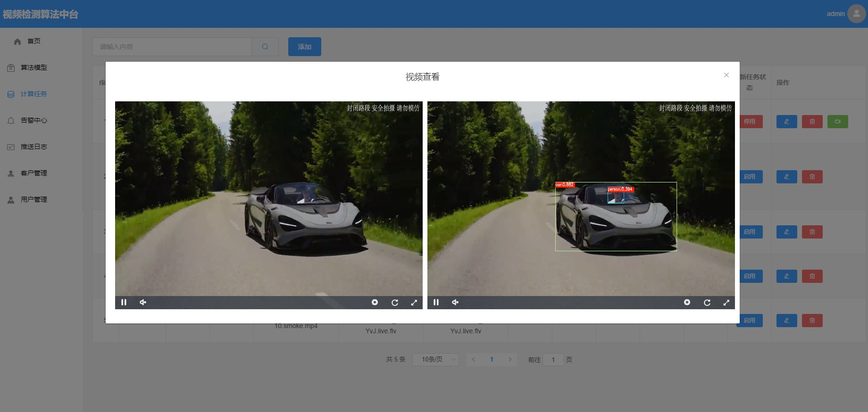Mute the right detection video

click(x=455, y=302)
